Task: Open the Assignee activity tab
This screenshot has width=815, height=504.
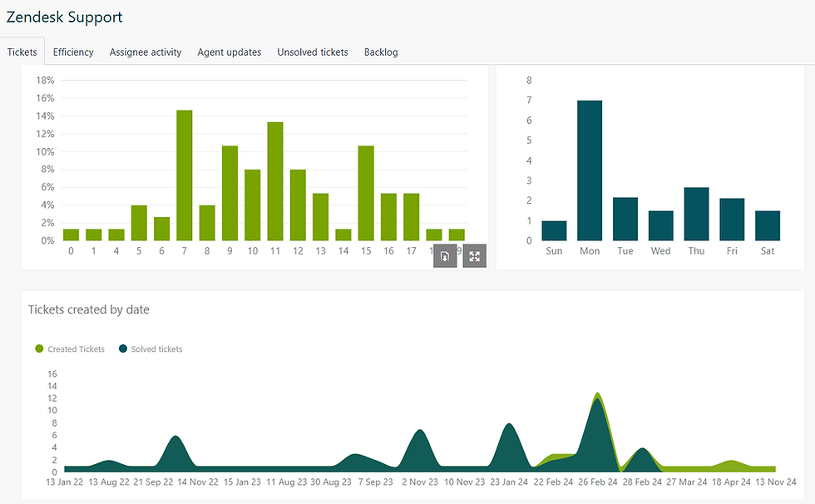Action: point(145,52)
